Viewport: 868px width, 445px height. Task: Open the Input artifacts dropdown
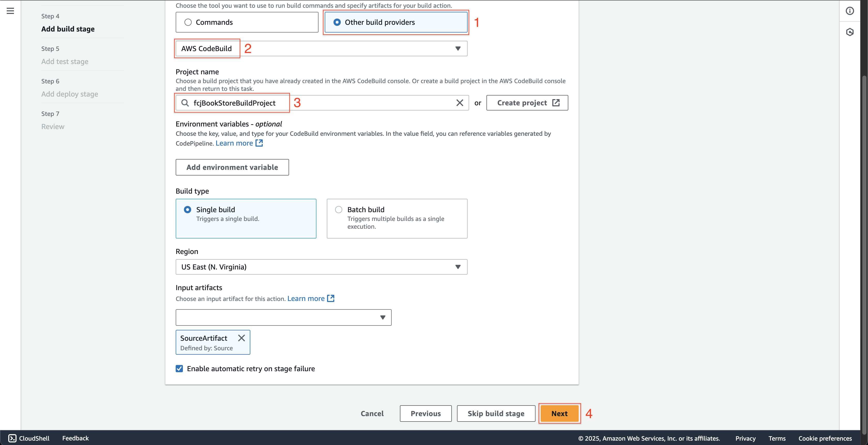[x=283, y=317]
